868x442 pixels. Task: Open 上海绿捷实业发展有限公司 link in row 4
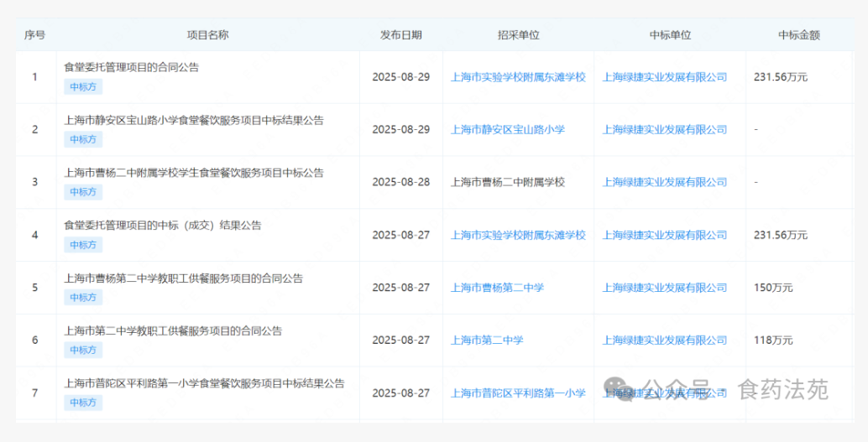pyautogui.click(x=664, y=235)
